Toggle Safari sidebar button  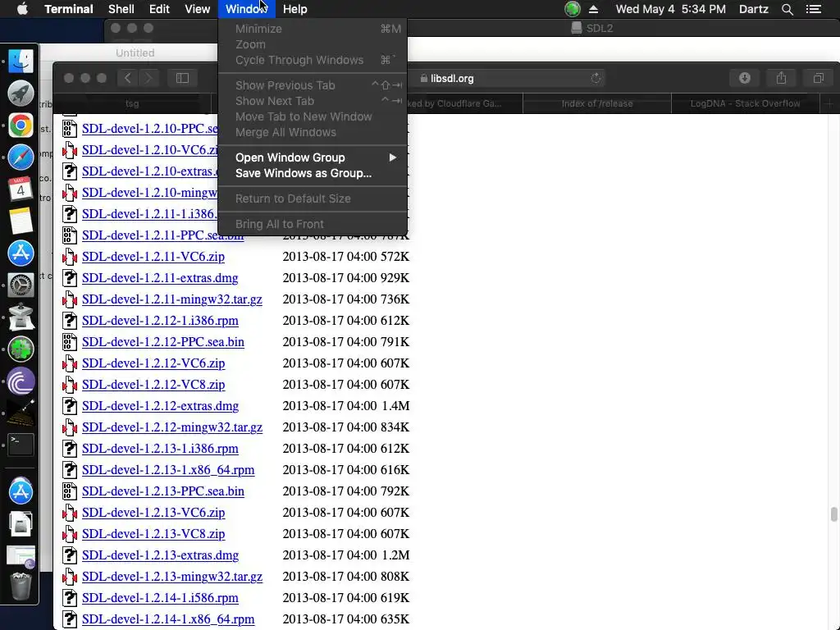click(182, 78)
